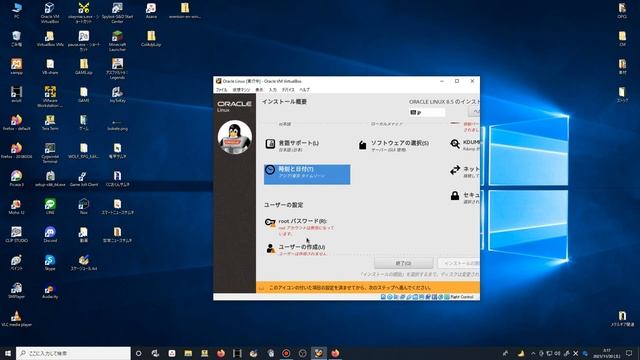Open ソフトウェアの選択(S) software selection
Screen dimensions: 640x360
(394, 145)
